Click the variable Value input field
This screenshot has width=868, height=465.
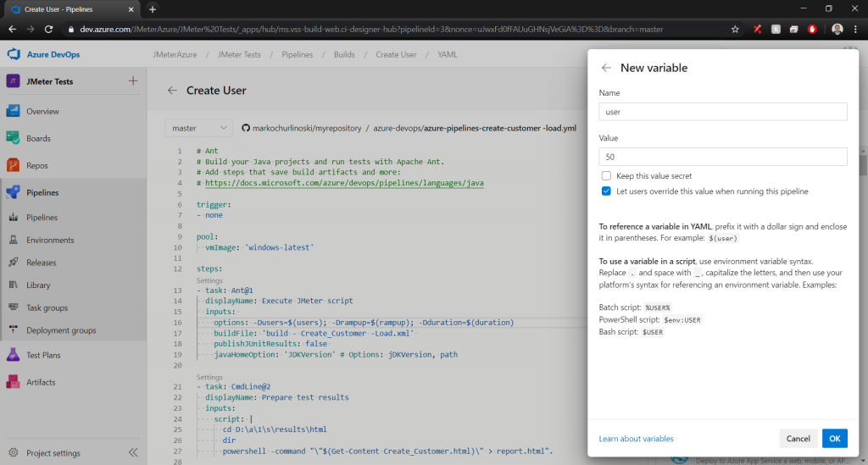723,157
